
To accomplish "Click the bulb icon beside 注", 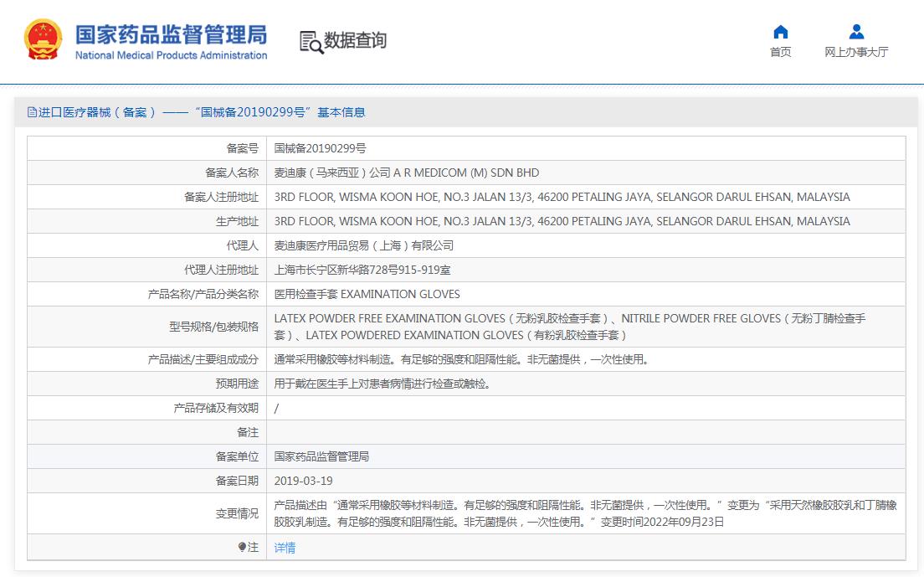I will (242, 547).
